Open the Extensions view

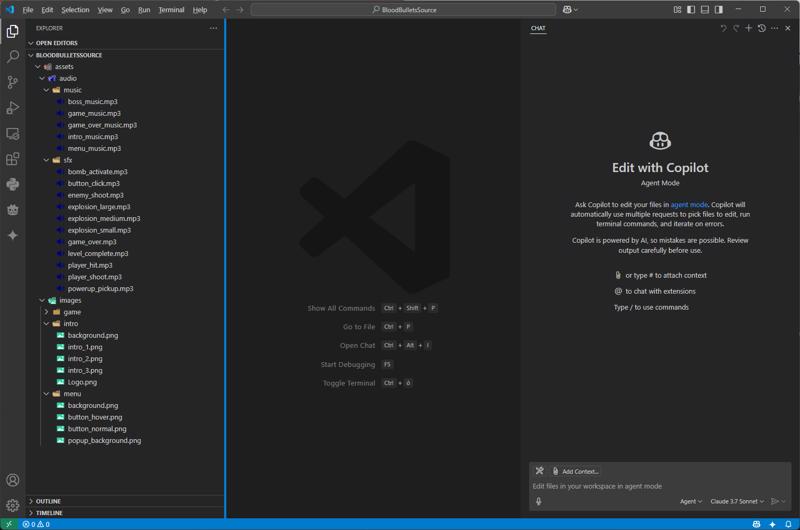click(x=13, y=159)
